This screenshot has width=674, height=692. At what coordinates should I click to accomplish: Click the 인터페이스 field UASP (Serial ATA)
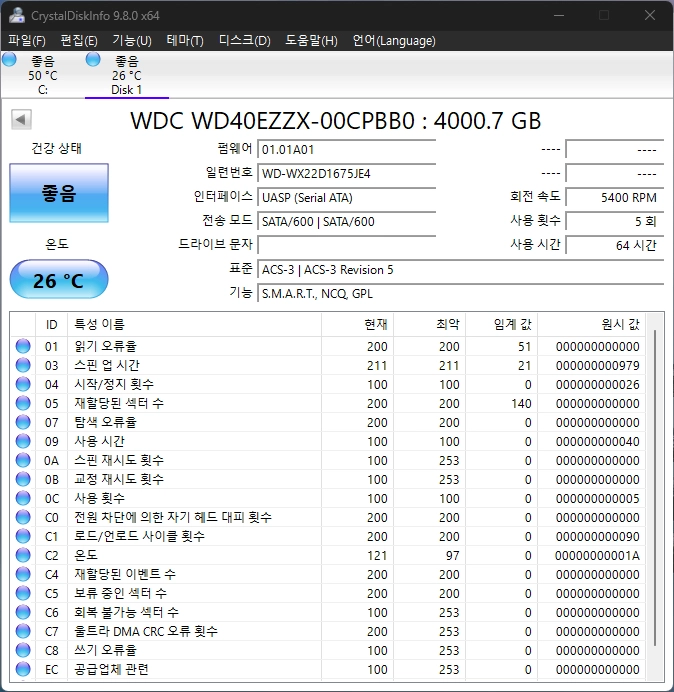346,197
